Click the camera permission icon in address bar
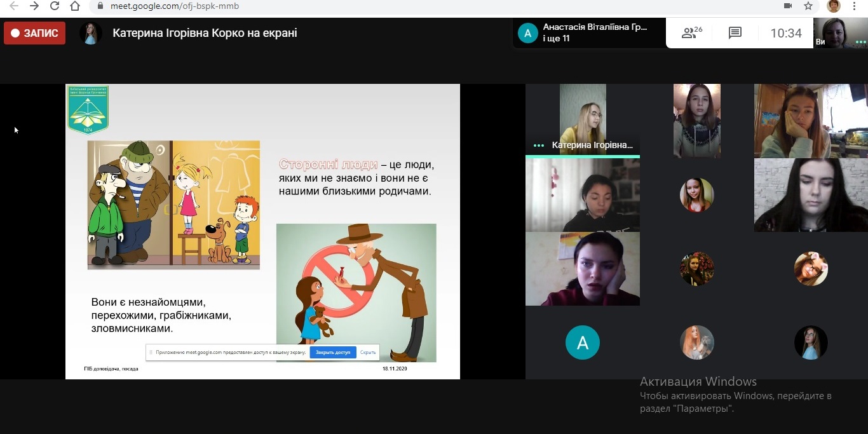868x434 pixels. click(788, 6)
